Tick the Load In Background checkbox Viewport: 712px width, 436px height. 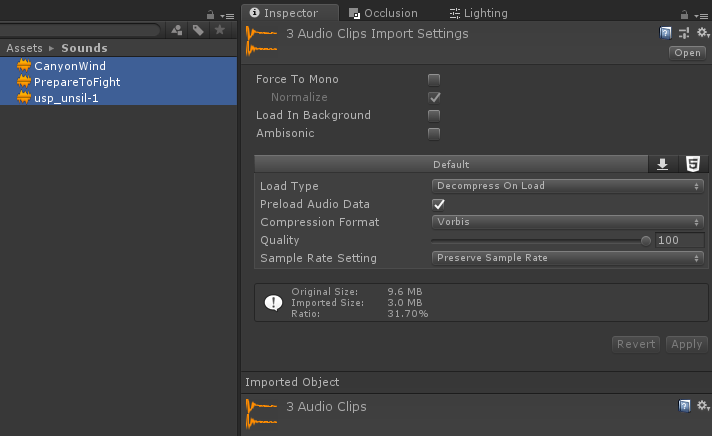click(434, 115)
